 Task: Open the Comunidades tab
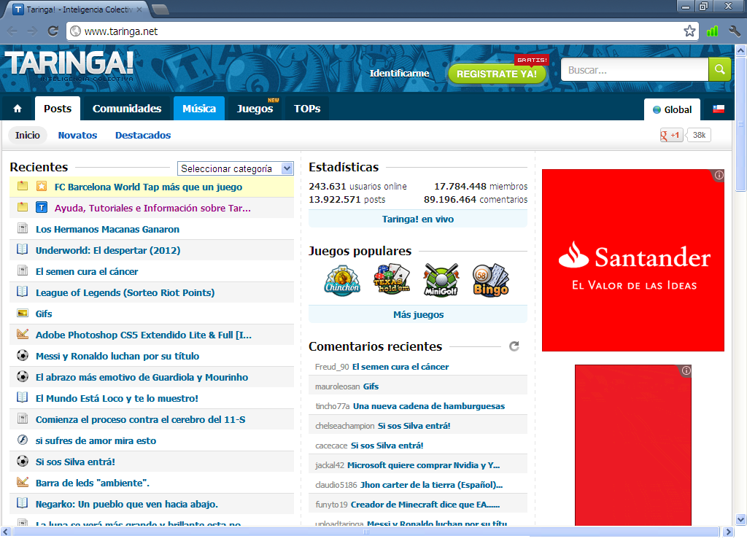(127, 109)
